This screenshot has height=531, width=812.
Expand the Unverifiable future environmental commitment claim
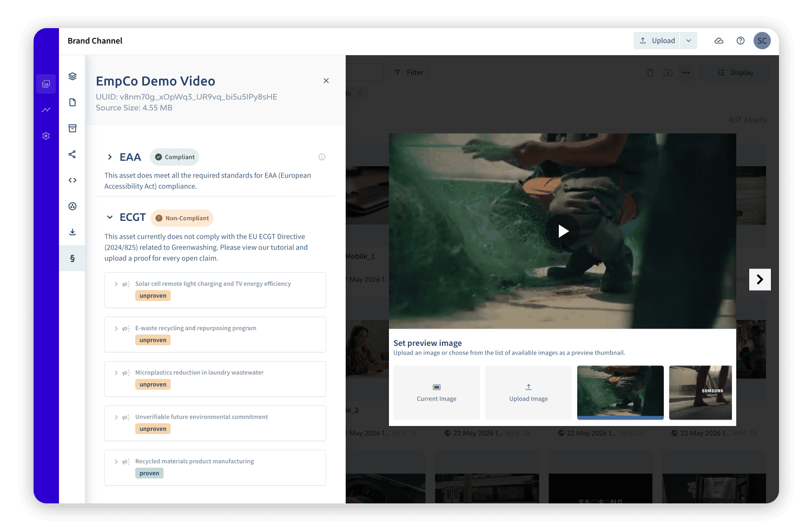coord(116,417)
